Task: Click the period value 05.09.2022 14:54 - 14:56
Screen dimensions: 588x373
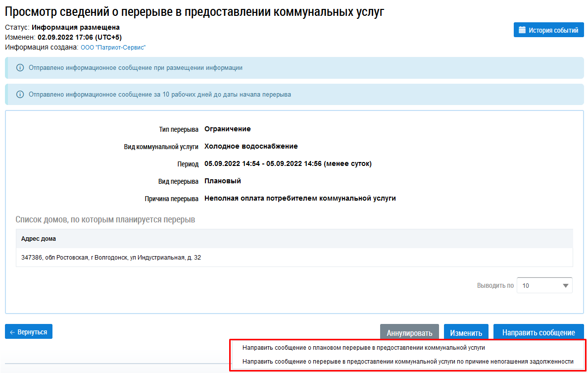Action: [x=288, y=163]
